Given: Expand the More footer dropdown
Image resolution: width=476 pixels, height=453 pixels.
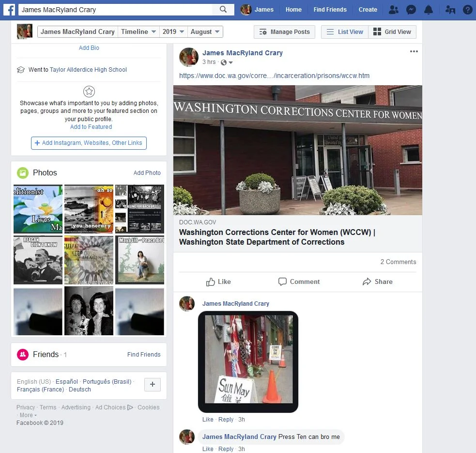Looking at the screenshot, I should tap(28, 415).
